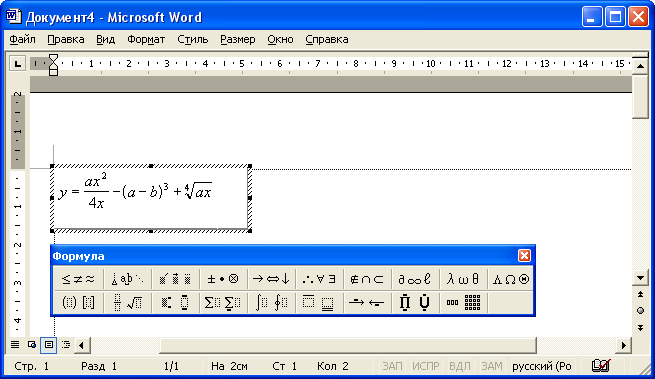Open the Стиль menu
Screen dimensions: 655x379
click(x=193, y=39)
